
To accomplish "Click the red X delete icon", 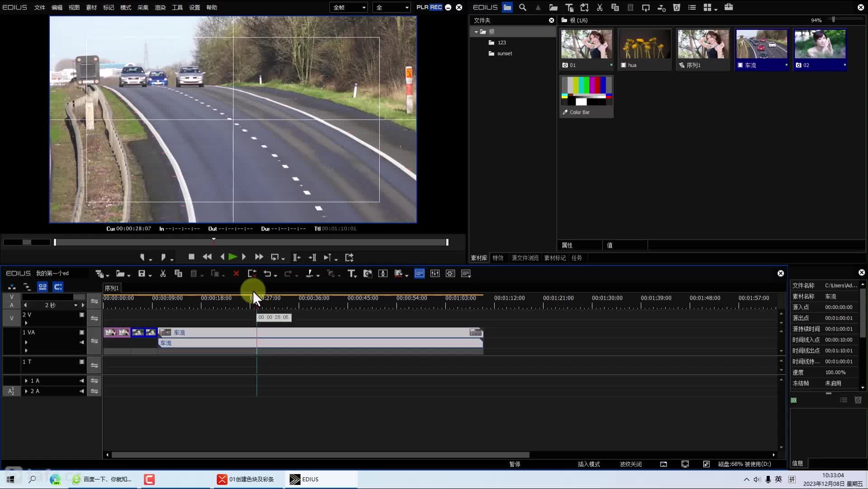I will coord(236,273).
